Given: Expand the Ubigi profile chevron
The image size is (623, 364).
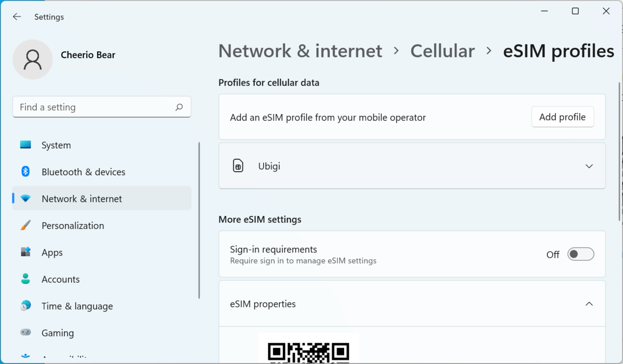Looking at the screenshot, I should (x=589, y=166).
